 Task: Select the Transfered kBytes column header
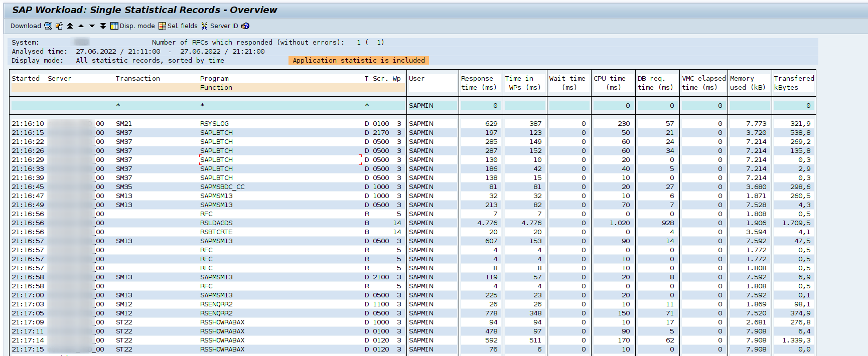point(794,83)
